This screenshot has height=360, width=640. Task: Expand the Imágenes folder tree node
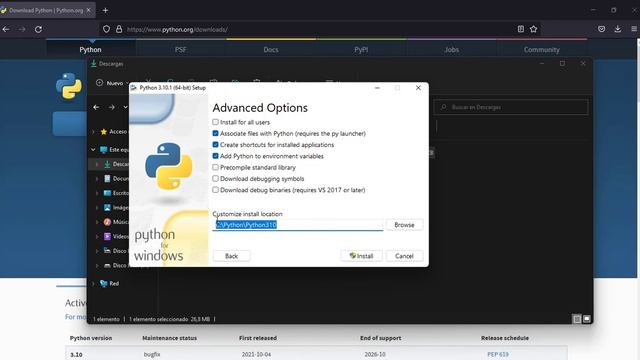[97, 208]
